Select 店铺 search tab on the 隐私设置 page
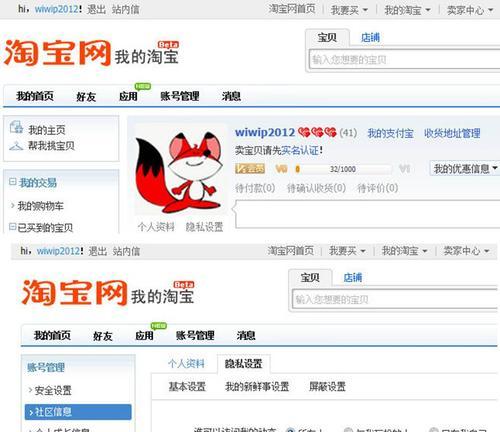500x432 pixels. 353,277
